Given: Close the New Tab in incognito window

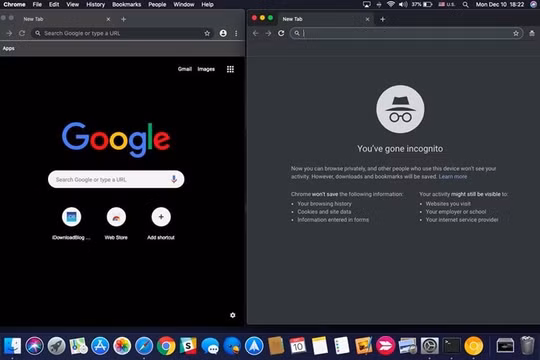Looking at the screenshot, I should point(367,19).
